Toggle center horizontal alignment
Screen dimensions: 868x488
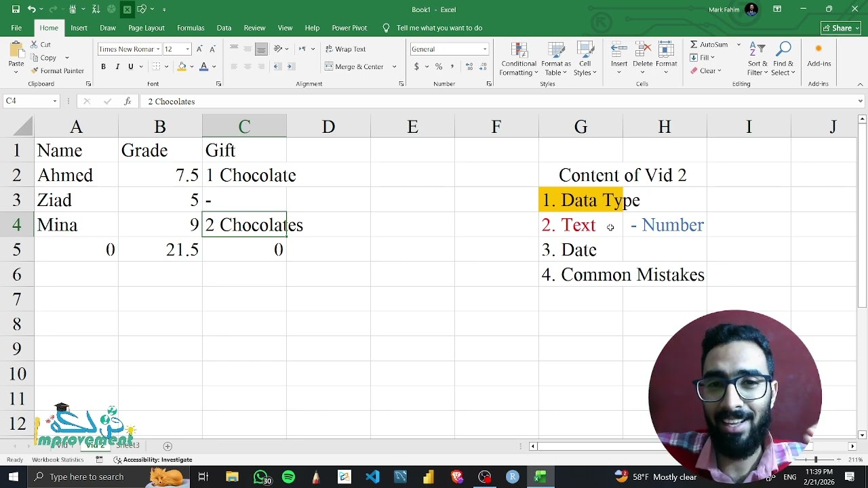click(248, 66)
